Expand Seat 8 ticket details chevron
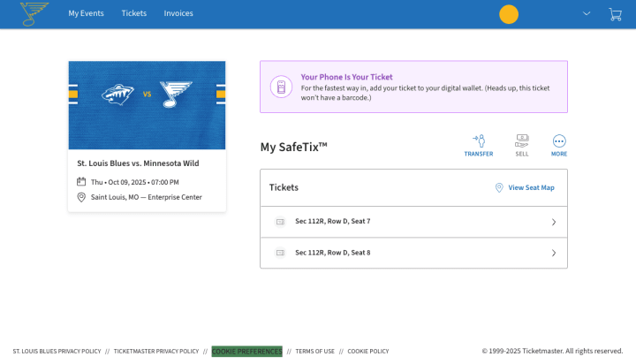The height and width of the screenshot is (364, 636). 554,253
